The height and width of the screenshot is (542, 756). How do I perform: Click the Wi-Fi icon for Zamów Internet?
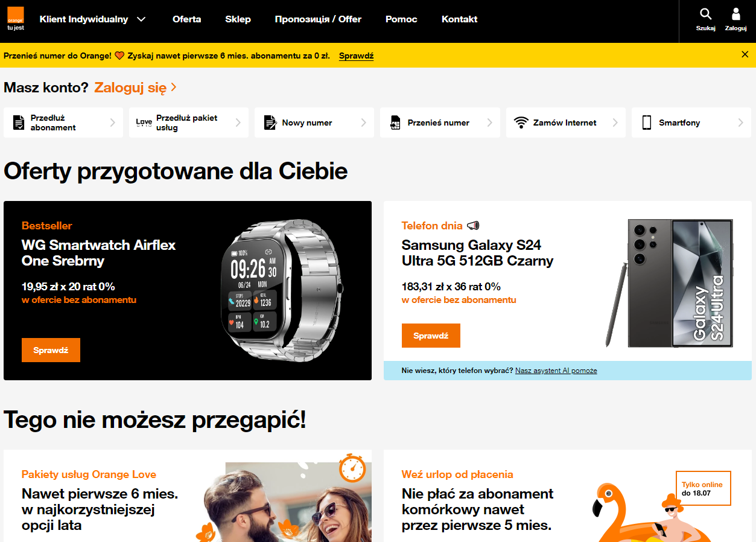point(521,123)
